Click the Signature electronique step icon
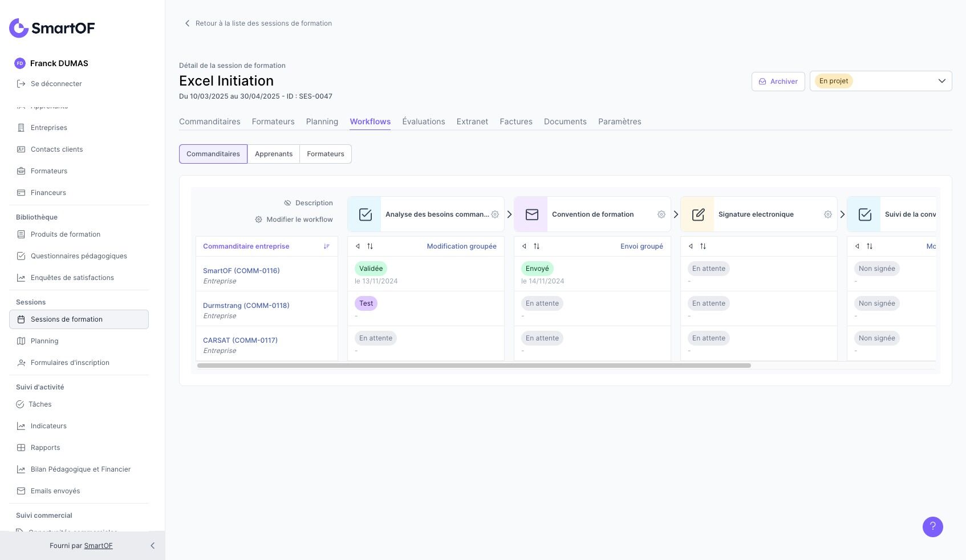Viewport: 966px width, 560px height. (698, 214)
